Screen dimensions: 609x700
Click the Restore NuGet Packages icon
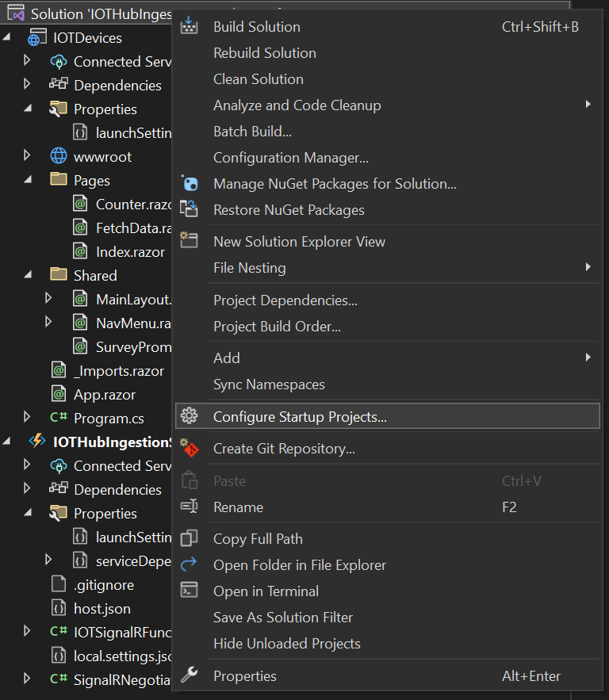(x=189, y=209)
